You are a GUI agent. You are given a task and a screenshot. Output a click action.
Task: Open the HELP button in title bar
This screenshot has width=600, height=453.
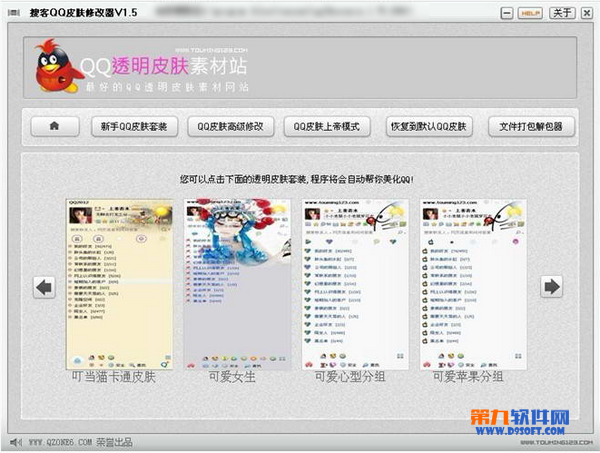pos(530,13)
